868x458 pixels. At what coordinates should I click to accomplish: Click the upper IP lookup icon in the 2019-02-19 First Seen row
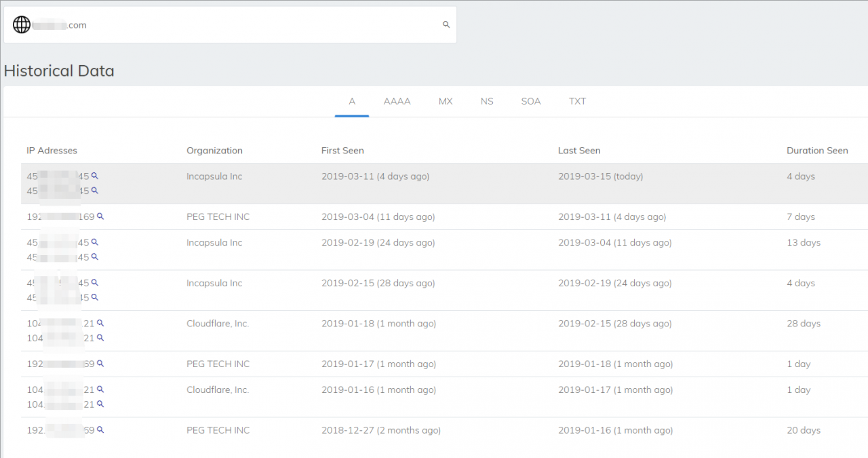[95, 242]
